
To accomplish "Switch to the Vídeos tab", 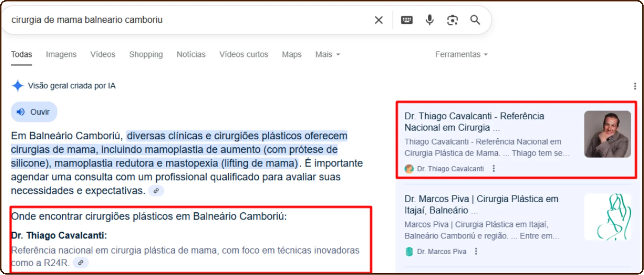I will [103, 54].
